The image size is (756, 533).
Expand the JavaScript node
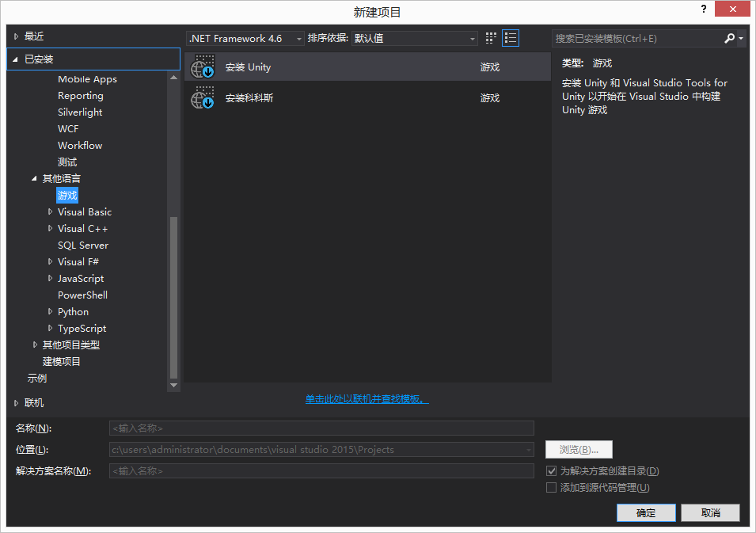[x=50, y=278]
